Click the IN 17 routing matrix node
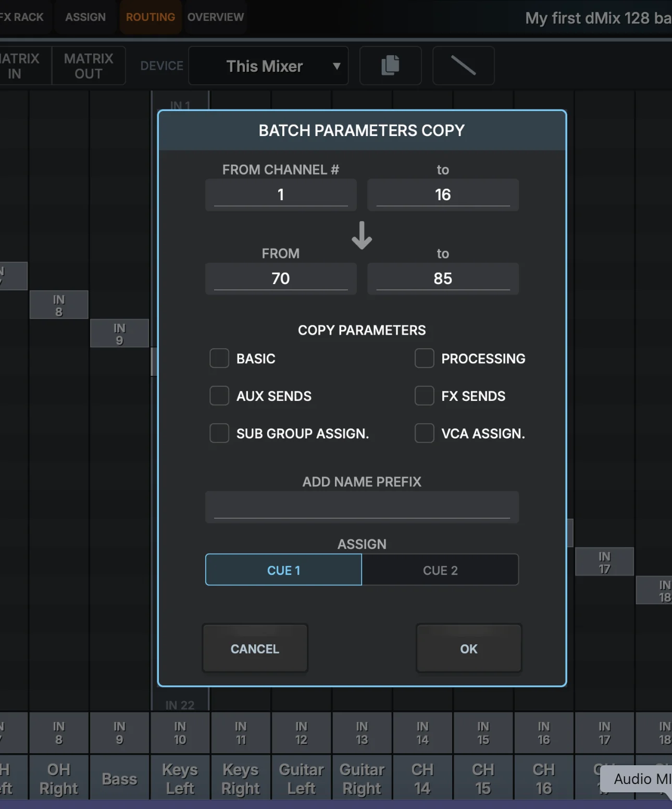 pyautogui.click(x=604, y=562)
